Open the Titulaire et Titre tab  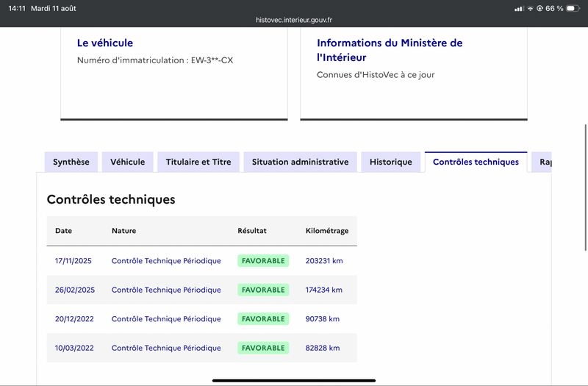[198, 162]
